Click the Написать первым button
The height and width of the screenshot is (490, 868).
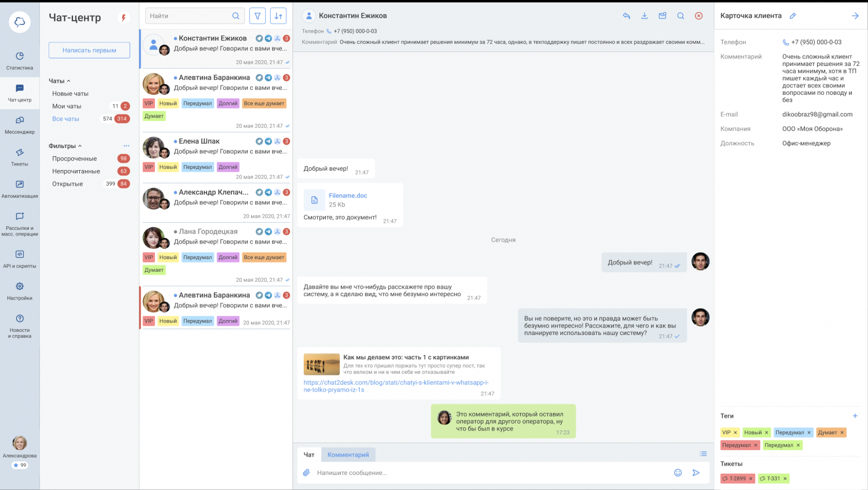tap(89, 50)
